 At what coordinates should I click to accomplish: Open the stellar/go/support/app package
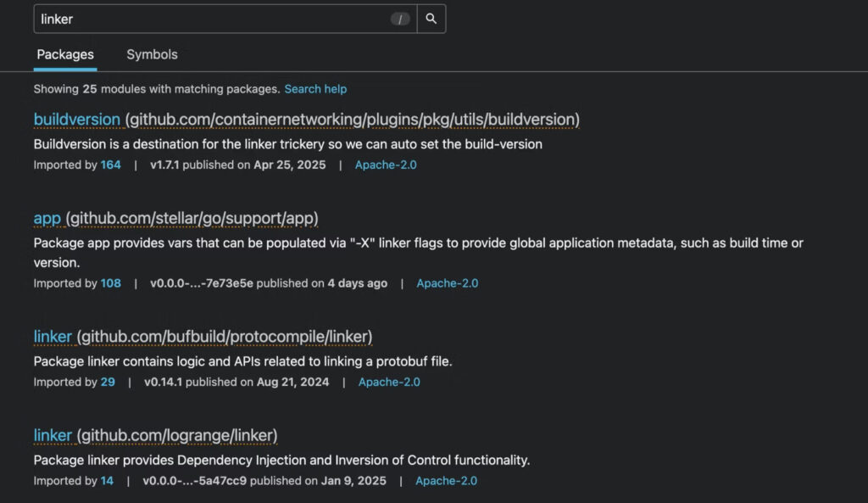(x=47, y=218)
